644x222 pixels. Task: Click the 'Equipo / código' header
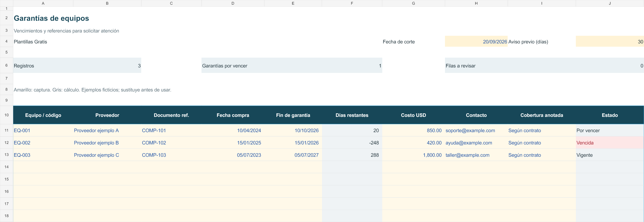(43, 115)
